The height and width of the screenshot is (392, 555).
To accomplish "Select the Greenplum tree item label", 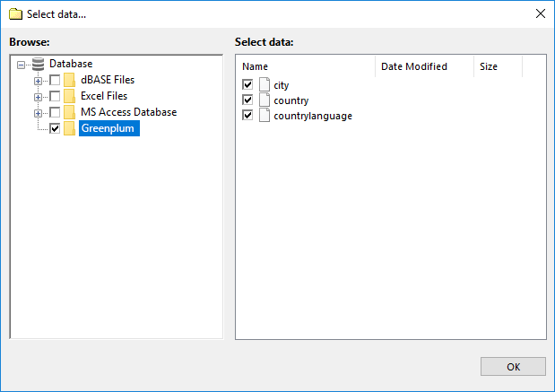I will coord(109,128).
